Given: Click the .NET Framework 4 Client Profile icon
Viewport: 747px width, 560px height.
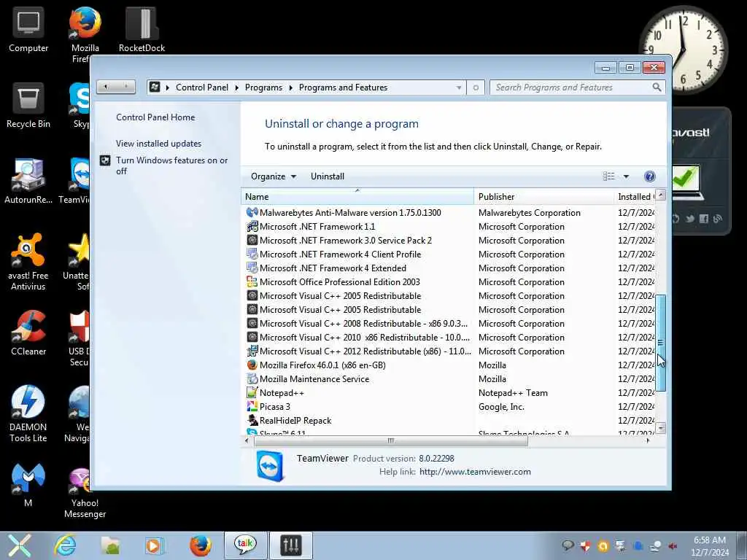Looking at the screenshot, I should click(x=252, y=254).
